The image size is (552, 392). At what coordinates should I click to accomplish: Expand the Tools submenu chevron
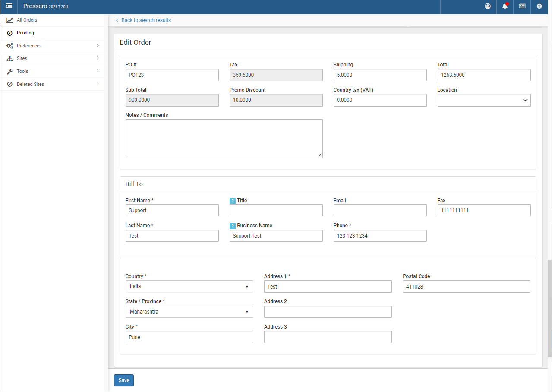pyautogui.click(x=98, y=71)
